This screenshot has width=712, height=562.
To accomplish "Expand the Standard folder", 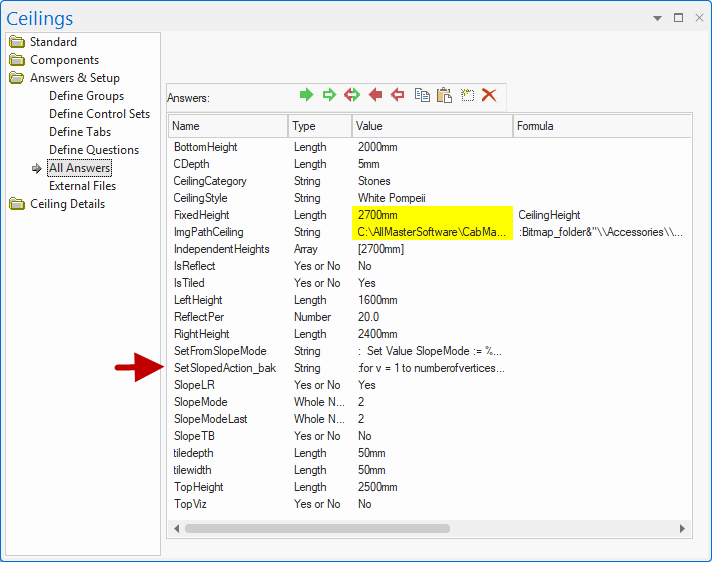I will coord(53,42).
